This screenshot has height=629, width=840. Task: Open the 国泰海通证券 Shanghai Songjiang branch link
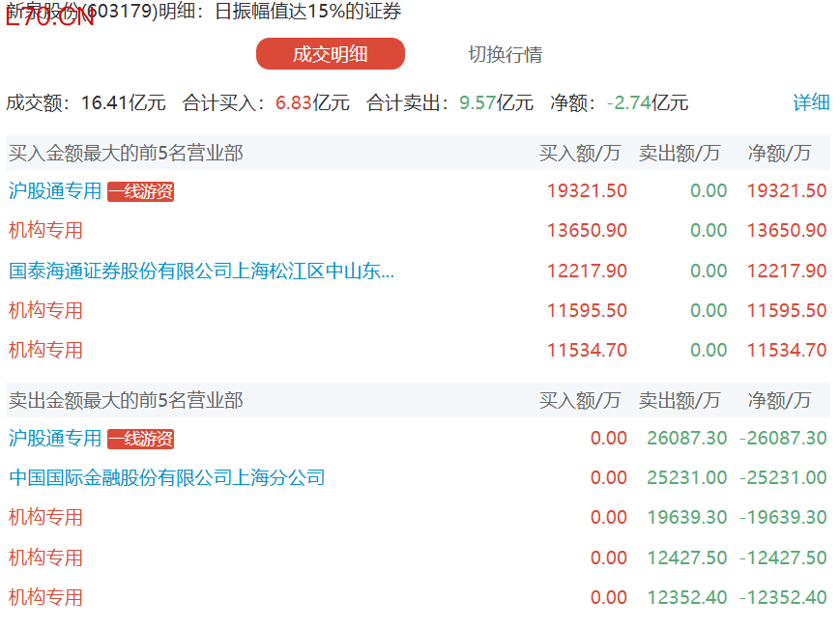point(201,272)
